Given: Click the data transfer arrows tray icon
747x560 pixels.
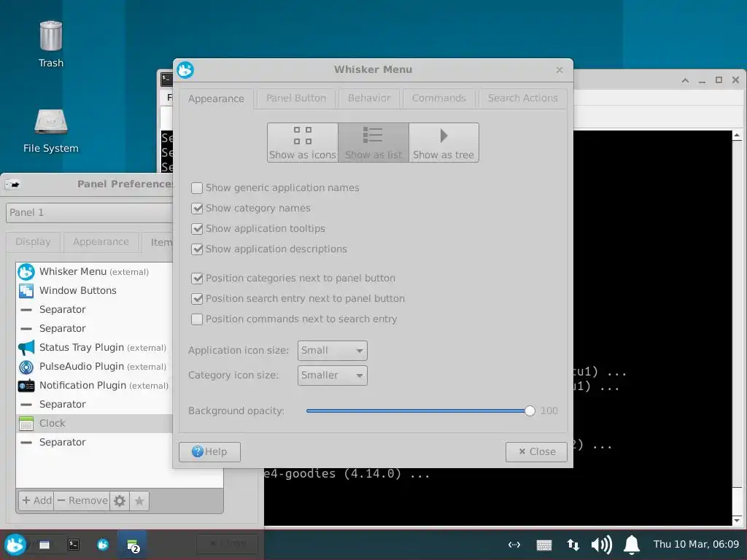Looking at the screenshot, I should (x=573, y=545).
